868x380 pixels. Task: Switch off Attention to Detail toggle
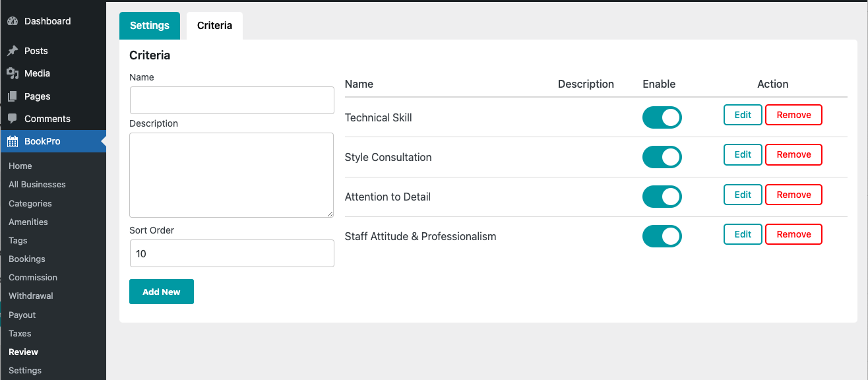662,197
